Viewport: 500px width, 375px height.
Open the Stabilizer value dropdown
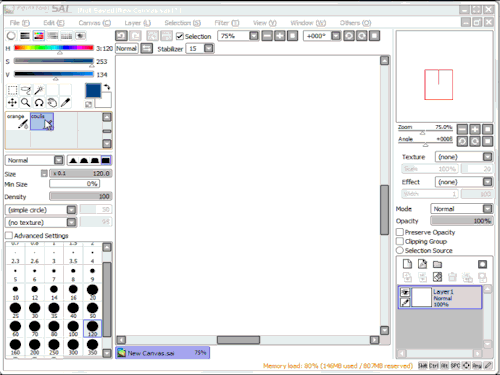209,49
